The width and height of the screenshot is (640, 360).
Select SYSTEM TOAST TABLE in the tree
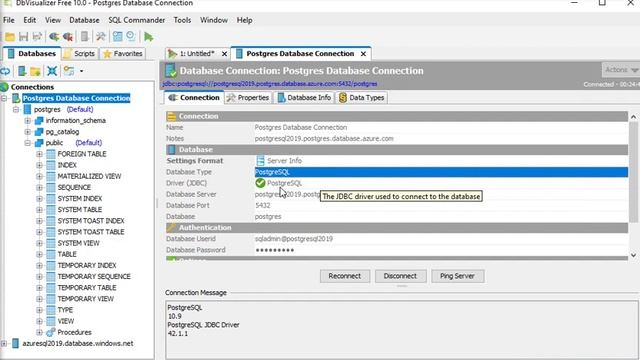(x=91, y=232)
